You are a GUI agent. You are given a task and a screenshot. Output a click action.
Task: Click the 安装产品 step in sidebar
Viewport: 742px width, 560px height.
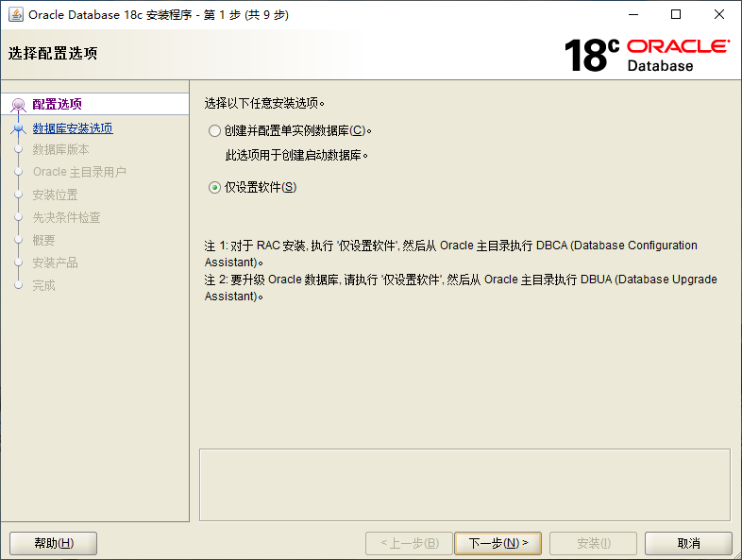(55, 263)
